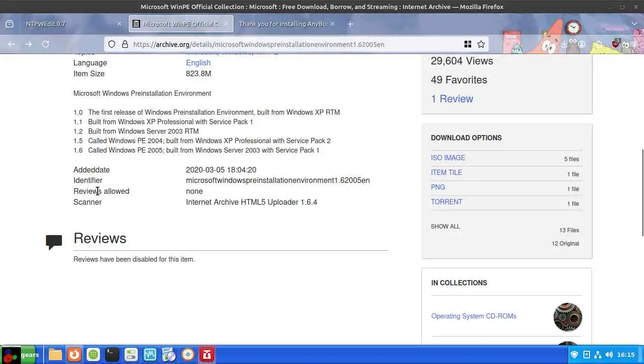Open the red AnyBurn taskbar icon
Viewport: 644px width, 364px height.
pyautogui.click(x=207, y=355)
